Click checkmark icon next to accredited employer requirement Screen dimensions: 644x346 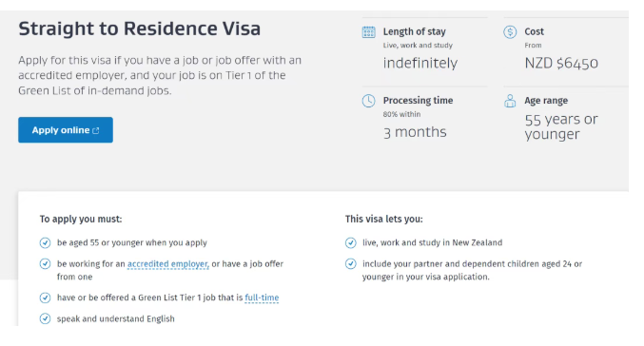click(x=45, y=264)
